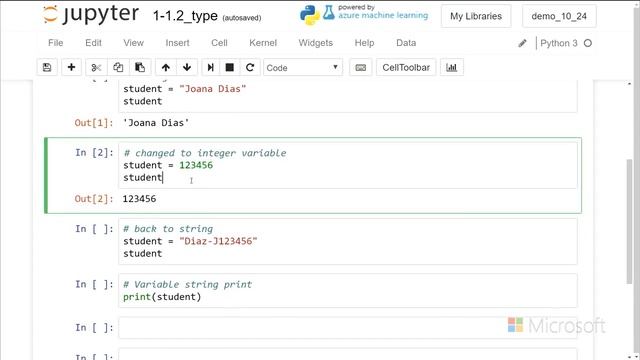Click the scrollbar up arrow

[629, 84]
